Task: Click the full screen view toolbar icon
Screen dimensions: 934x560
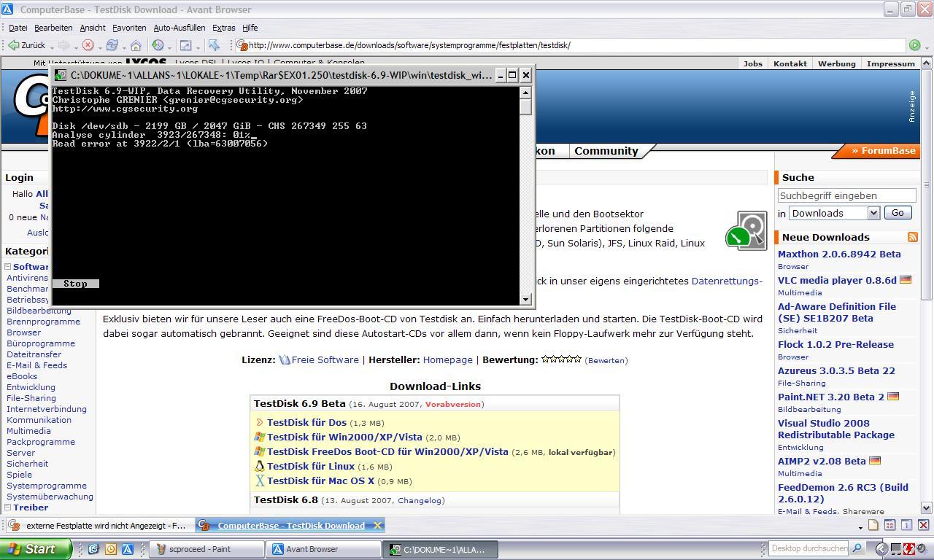Action: click(x=185, y=45)
